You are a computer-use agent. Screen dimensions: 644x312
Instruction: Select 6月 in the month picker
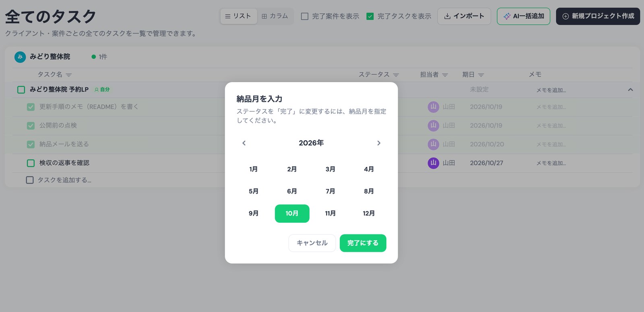[x=292, y=191]
